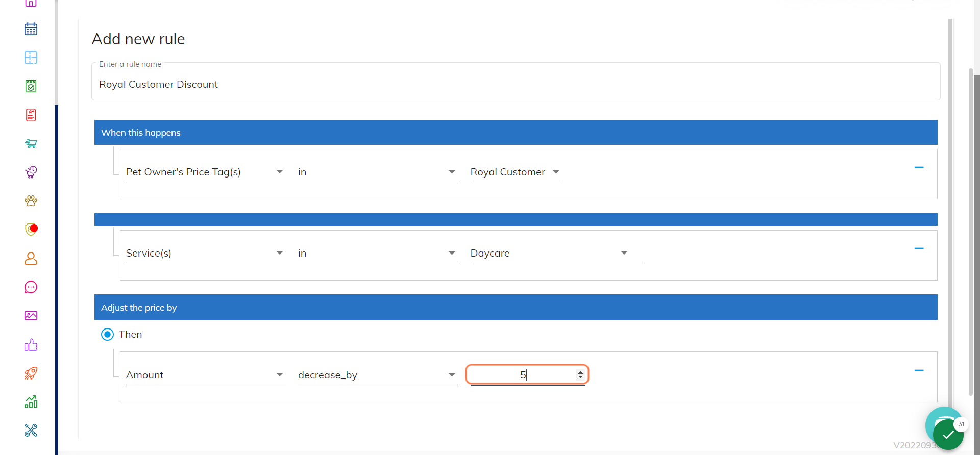The height and width of the screenshot is (455, 980).
Task: Remove the Pet Owner's Price Tag(s) condition row
Action: (x=919, y=167)
